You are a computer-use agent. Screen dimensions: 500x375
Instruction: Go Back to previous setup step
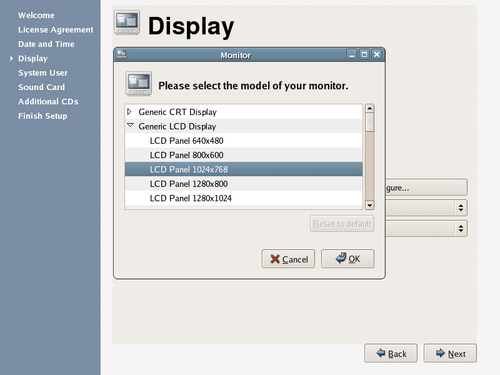tap(391, 353)
